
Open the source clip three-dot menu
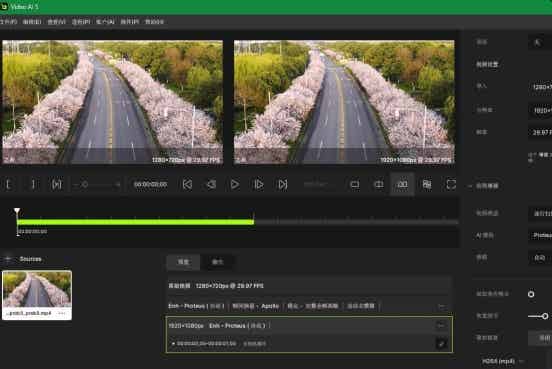coord(62,313)
